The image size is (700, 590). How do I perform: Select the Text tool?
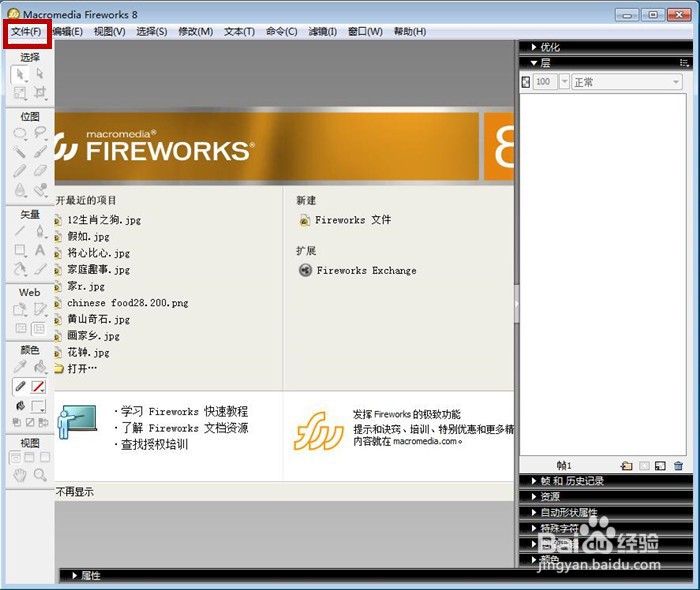click(40, 249)
